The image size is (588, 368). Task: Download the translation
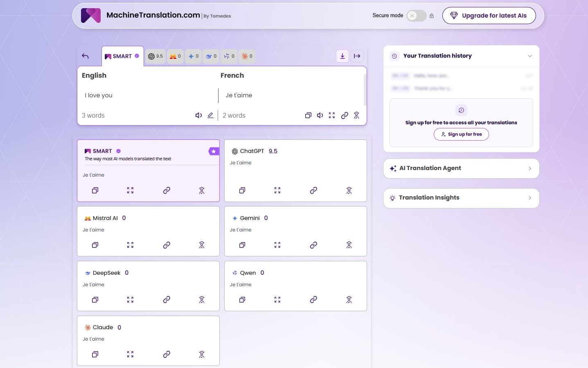click(x=342, y=56)
